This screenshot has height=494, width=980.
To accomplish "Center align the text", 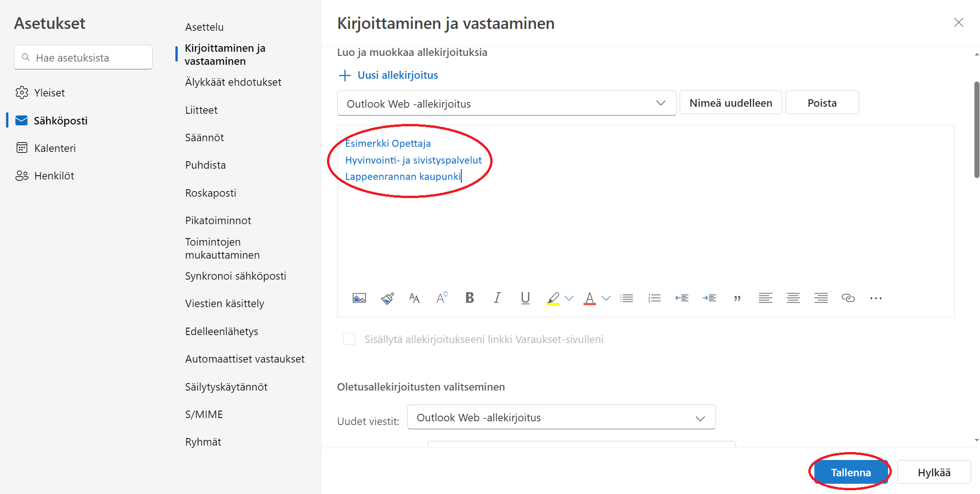I will (793, 298).
